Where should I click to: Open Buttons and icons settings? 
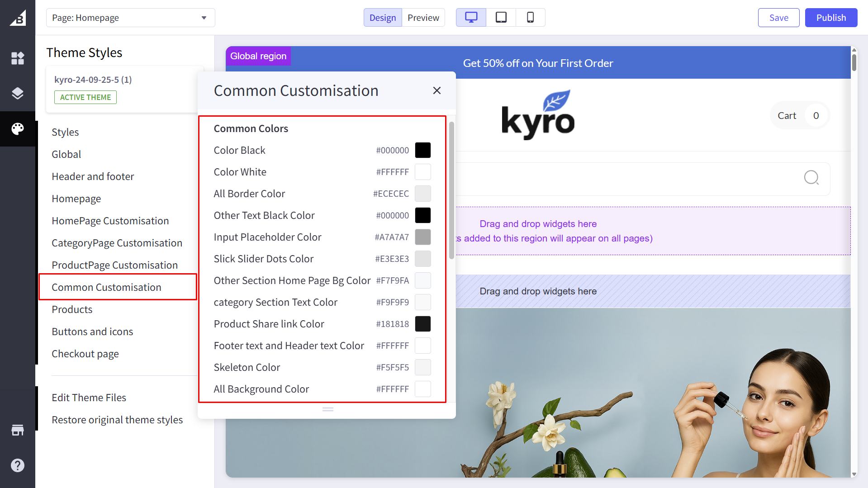tap(92, 332)
